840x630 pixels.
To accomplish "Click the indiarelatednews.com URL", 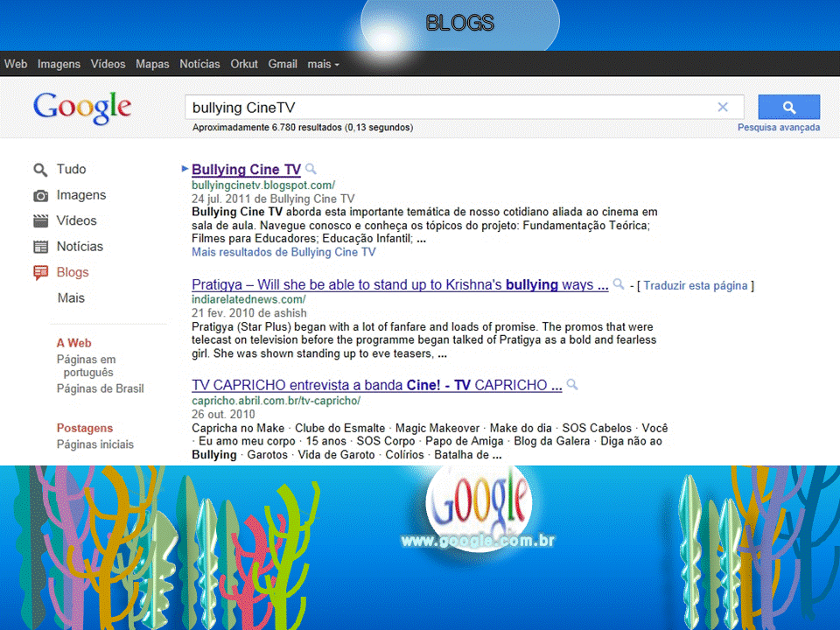I will tap(248, 299).
